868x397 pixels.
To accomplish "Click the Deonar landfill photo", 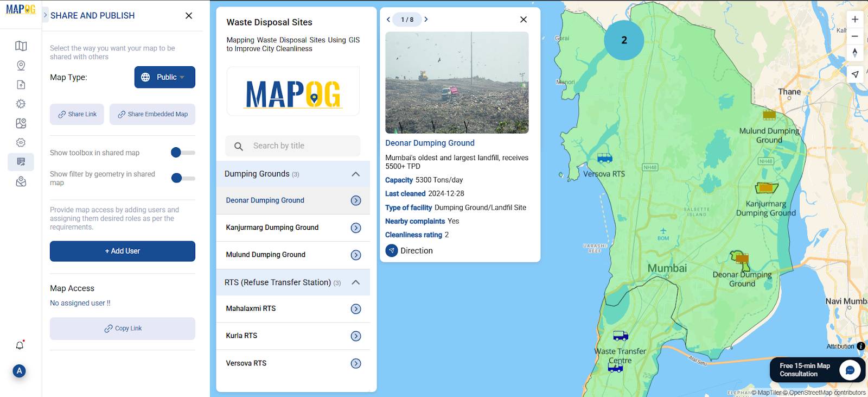I will click(457, 83).
